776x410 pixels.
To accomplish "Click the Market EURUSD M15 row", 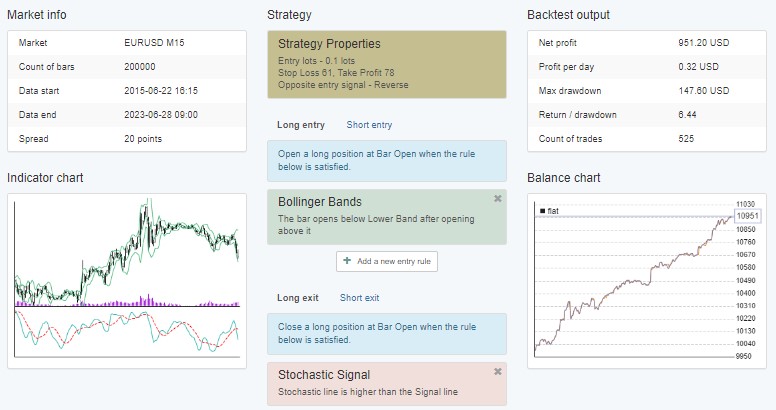I will 127,43.
